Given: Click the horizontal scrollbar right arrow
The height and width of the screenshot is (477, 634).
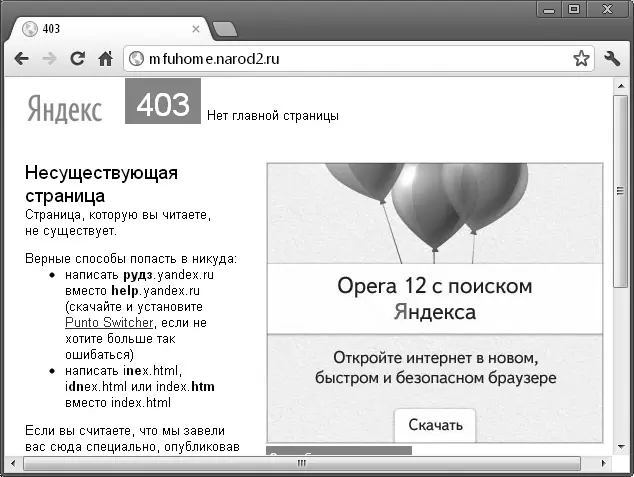Looking at the screenshot, I should tap(604, 463).
